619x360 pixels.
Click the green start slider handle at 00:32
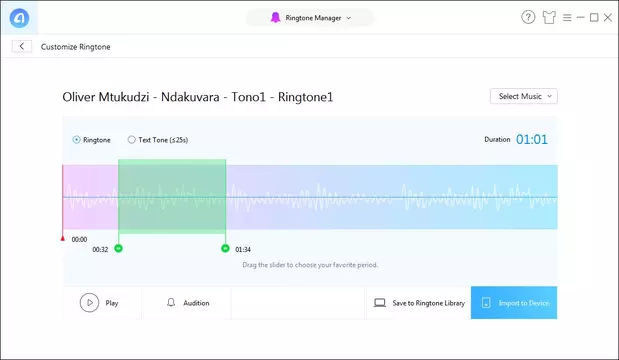(x=118, y=248)
